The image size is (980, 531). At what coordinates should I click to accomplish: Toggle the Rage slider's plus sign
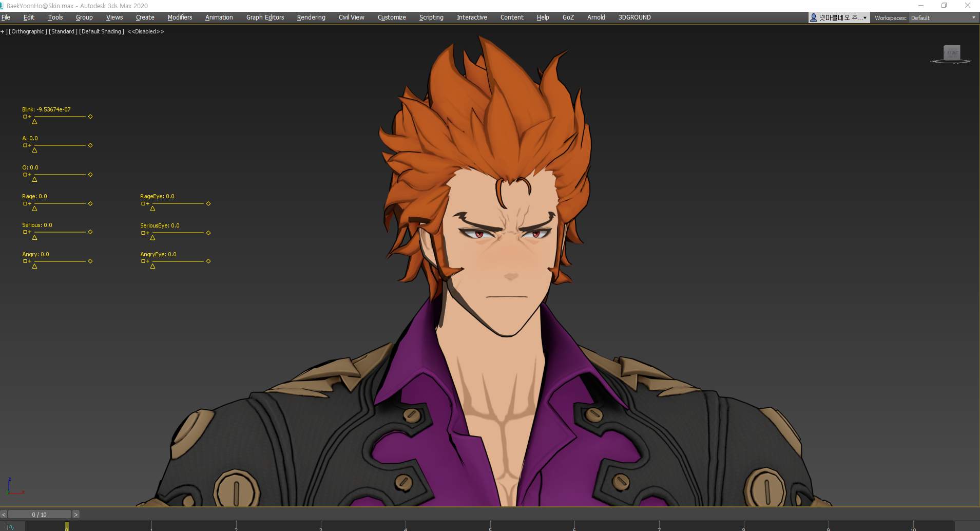pyautogui.click(x=30, y=204)
